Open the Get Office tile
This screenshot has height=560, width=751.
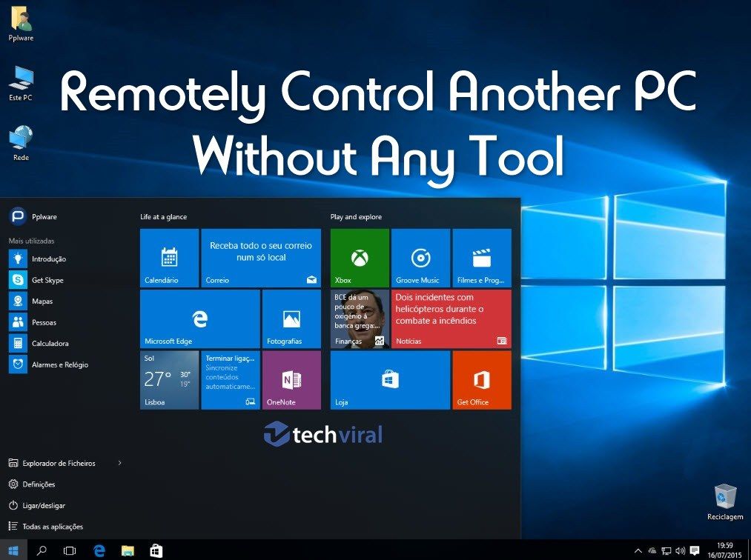tap(482, 380)
